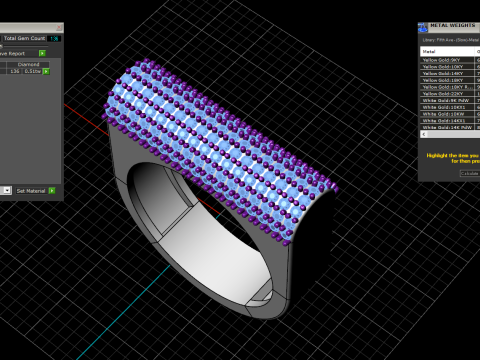Click the green arrow next to Save Report
This screenshot has width=480, height=360.
[42, 53]
